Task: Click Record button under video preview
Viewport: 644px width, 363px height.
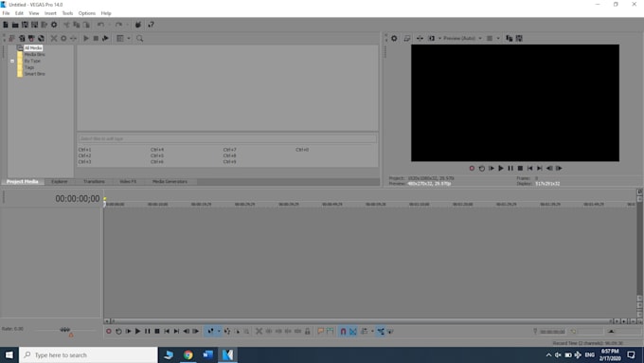Action: click(x=472, y=168)
